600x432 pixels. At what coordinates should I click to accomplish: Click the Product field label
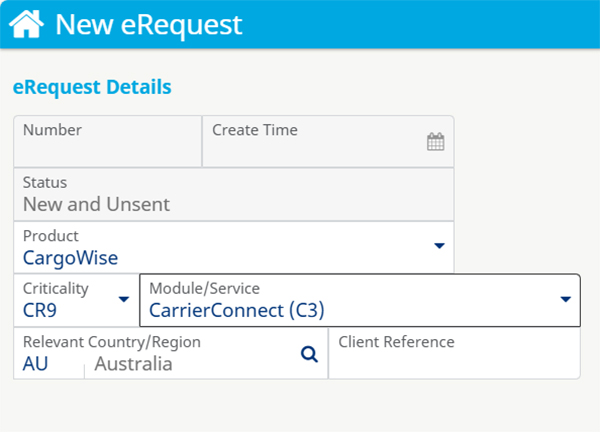(51, 236)
